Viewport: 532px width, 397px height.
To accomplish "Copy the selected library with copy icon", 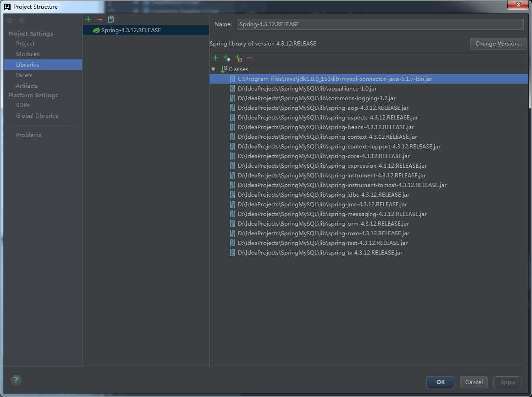I will (111, 19).
